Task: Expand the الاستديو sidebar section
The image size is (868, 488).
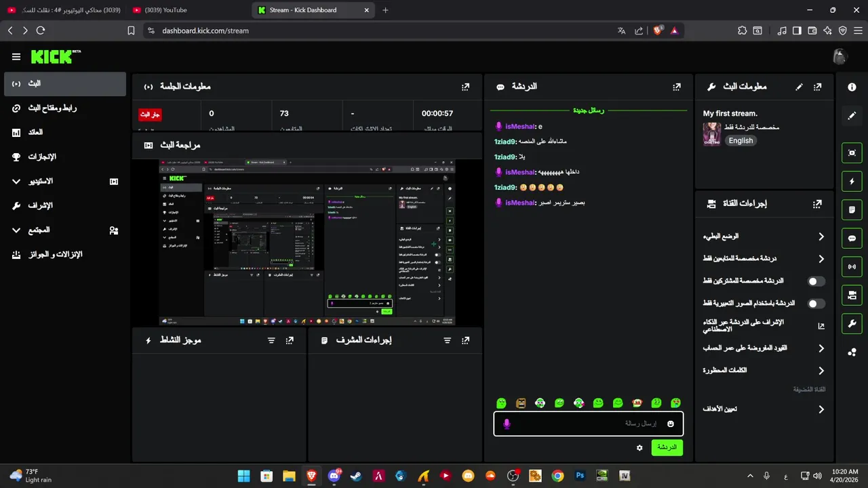Action: (64, 182)
